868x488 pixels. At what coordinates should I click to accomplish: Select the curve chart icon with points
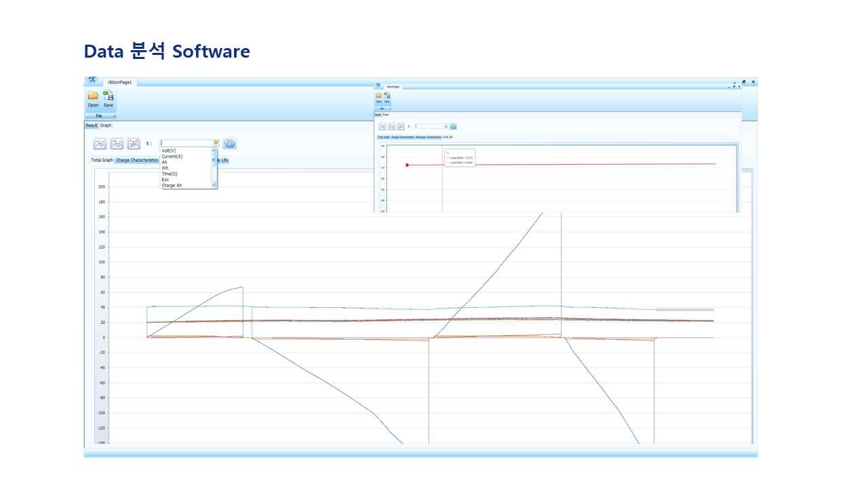pyautogui.click(x=117, y=144)
